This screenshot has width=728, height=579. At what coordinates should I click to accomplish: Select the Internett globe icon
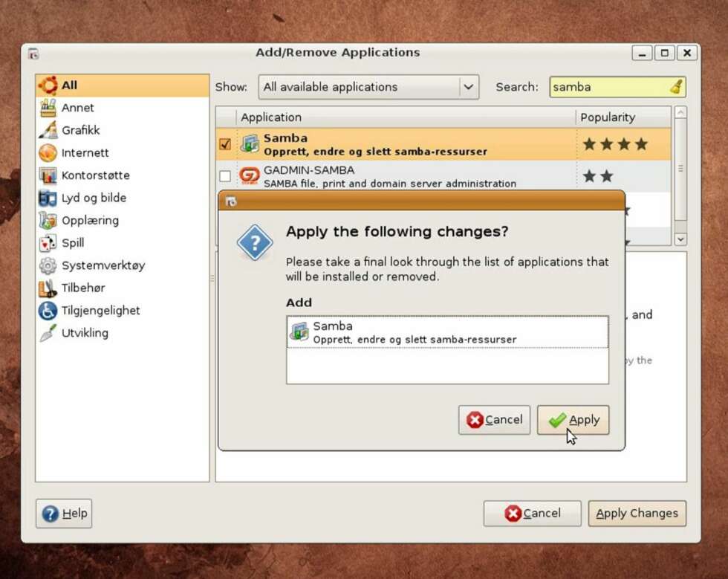coord(48,153)
